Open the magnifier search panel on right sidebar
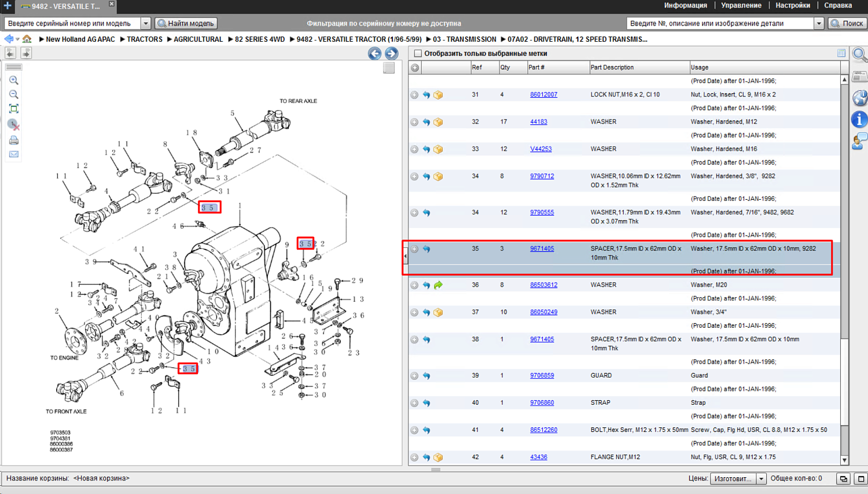Image resolution: width=868 pixels, height=494 pixels. pos(860,55)
